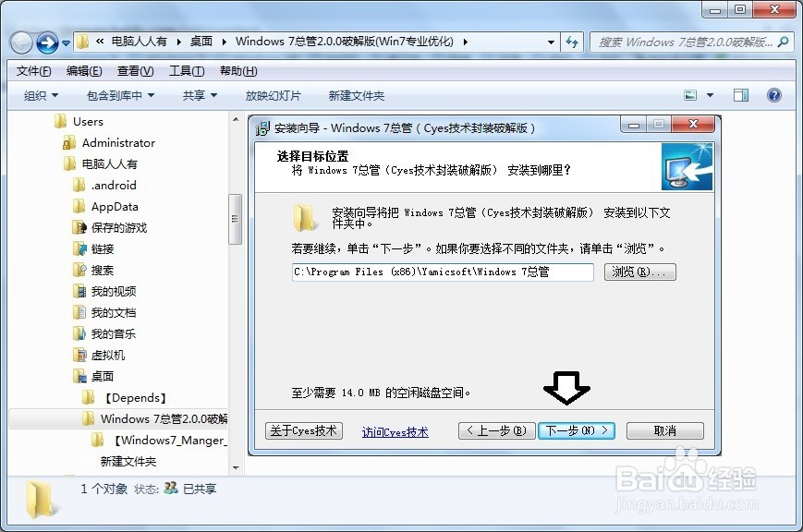Open the address bar history dropdown
This screenshot has width=803, height=532.
point(551,42)
